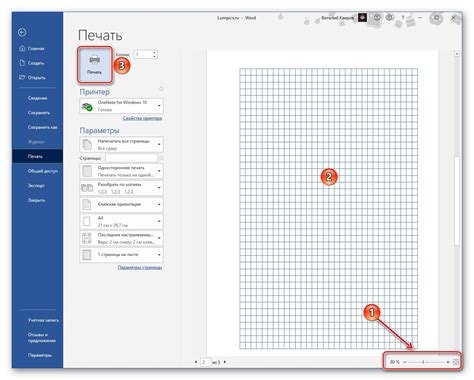Open the Главная (Home) page
The image size is (474, 380).
pyautogui.click(x=32, y=49)
